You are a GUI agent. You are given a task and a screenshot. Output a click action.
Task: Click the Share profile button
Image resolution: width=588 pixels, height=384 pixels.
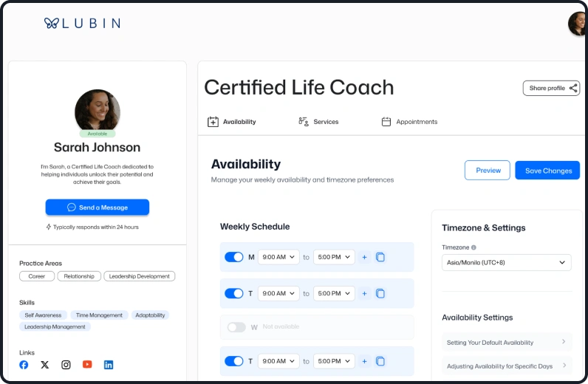click(x=551, y=89)
